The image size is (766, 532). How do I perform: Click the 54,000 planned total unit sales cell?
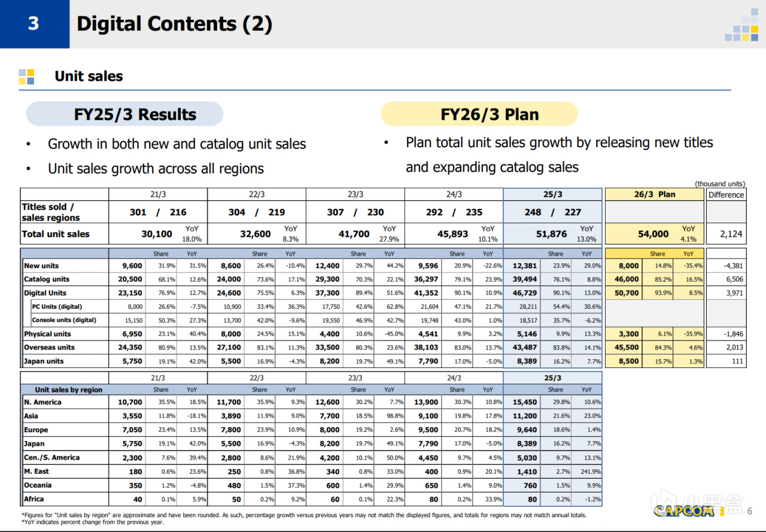[x=653, y=234]
